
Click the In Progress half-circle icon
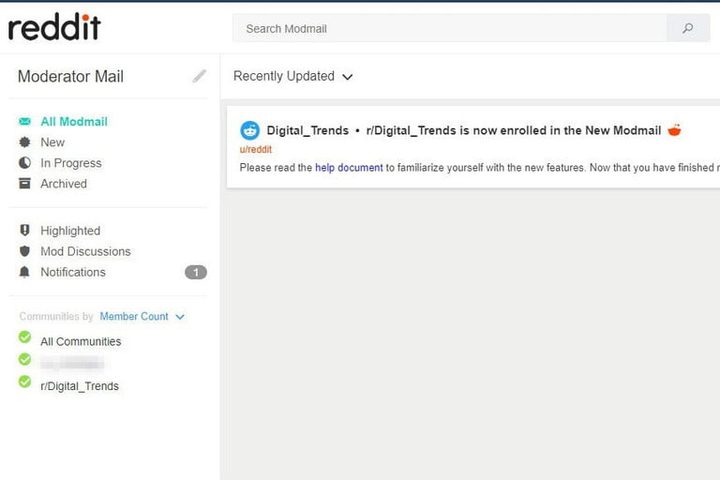(25, 163)
